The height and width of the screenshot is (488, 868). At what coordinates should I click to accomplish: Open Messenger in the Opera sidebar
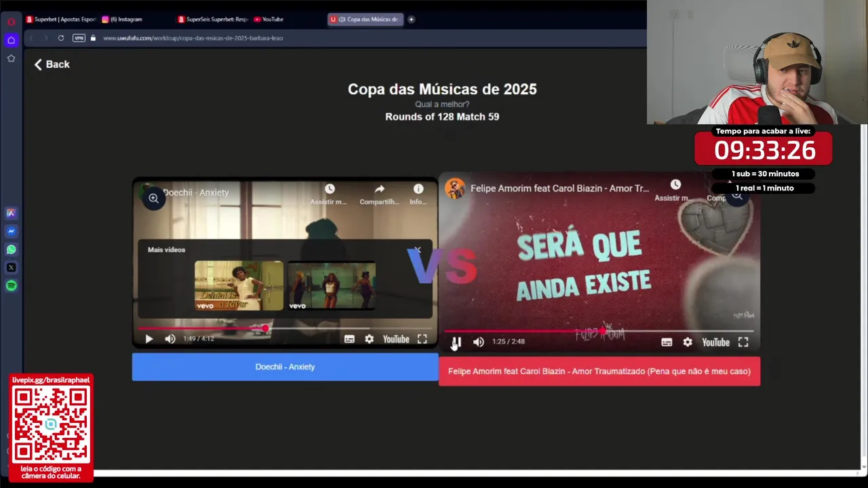[11, 231]
